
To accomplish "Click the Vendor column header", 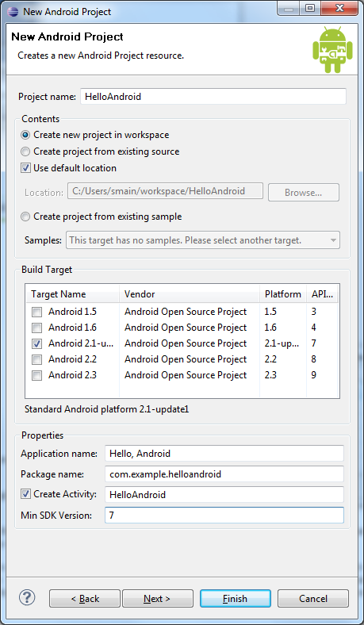I will click(190, 294).
